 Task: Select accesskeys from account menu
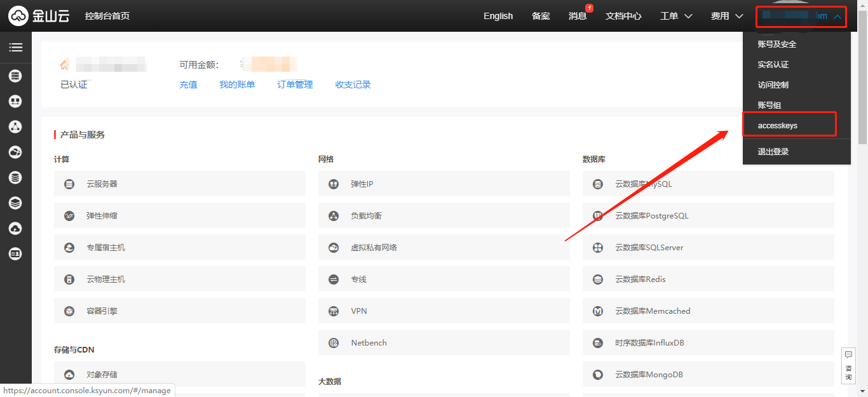778,126
